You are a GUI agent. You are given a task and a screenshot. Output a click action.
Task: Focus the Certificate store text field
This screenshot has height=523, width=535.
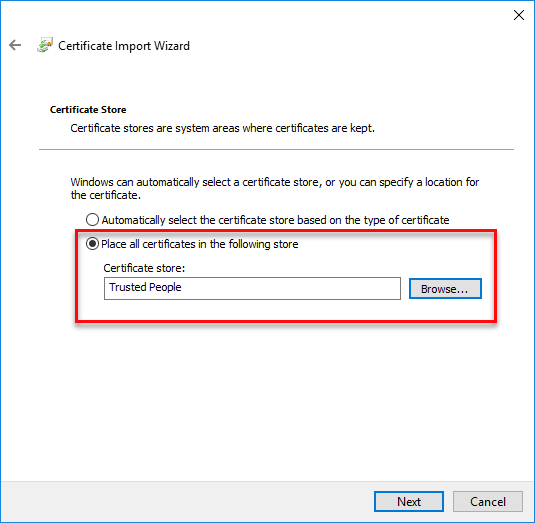pyautogui.click(x=252, y=288)
